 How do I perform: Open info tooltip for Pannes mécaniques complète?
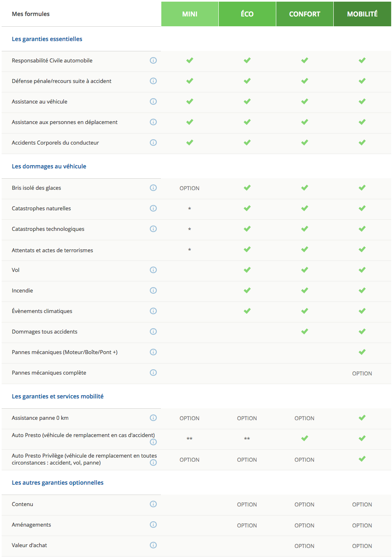pos(153,373)
